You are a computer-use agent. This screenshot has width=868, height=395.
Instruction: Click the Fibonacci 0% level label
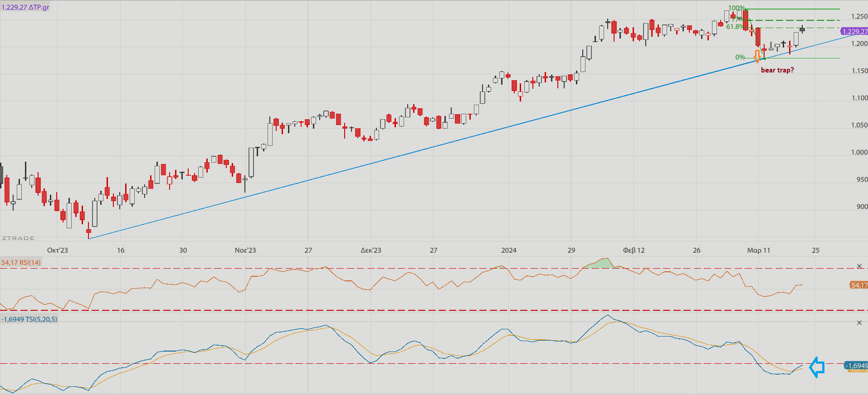coord(740,57)
